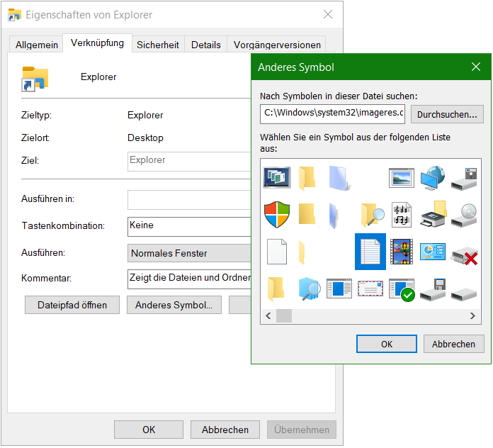Image resolution: width=493 pixels, height=448 pixels.
Task: Click Abbrechen in Eigenschaften von Explorer window
Action: (x=225, y=430)
